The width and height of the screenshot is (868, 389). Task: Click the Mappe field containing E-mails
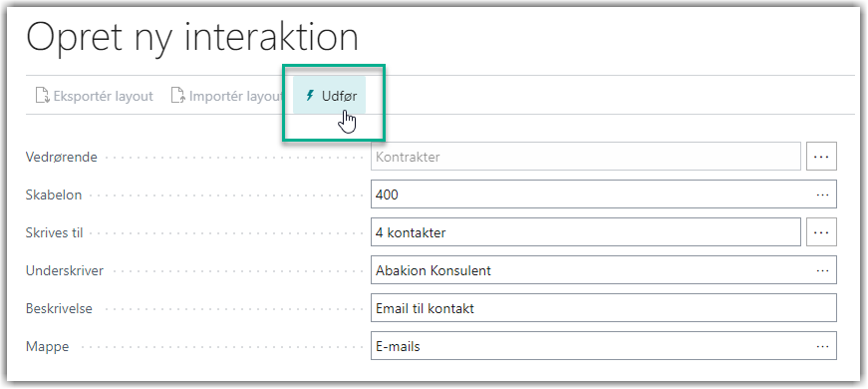click(x=603, y=346)
